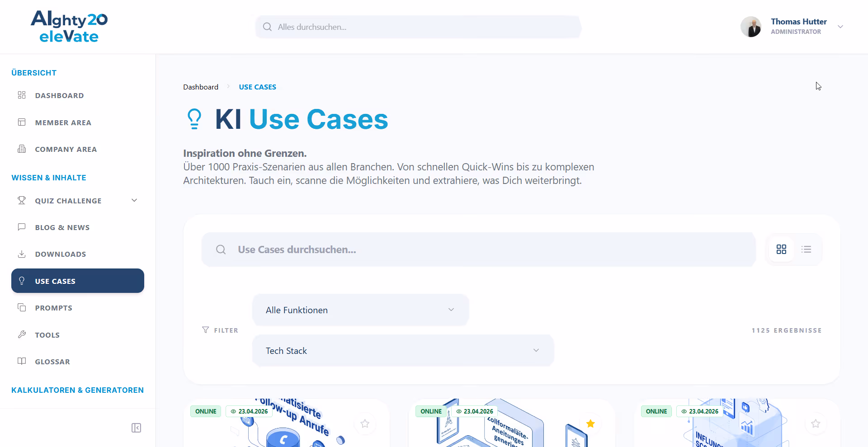Click the magnifier icon in global search
The image size is (868, 447).
pos(267,27)
